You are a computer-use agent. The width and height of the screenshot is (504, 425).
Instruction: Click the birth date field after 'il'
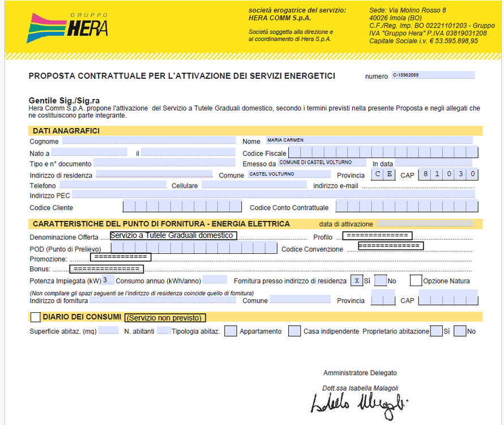(x=188, y=152)
